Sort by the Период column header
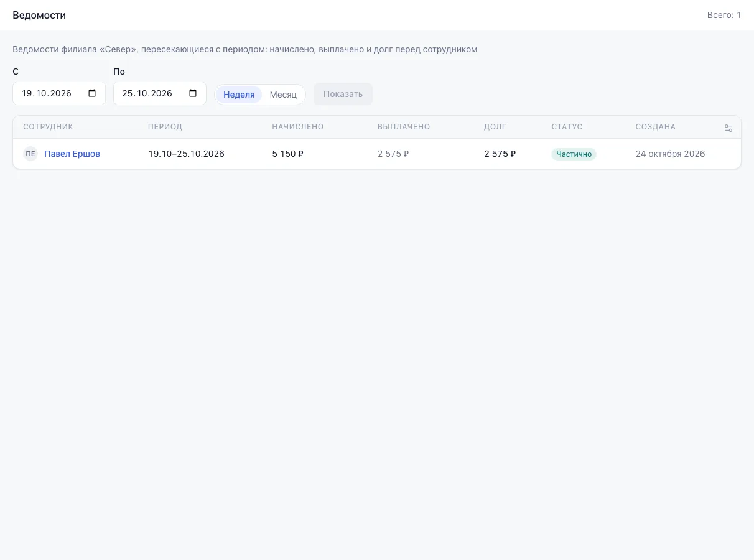Viewport: 754px width, 560px height. click(x=165, y=127)
